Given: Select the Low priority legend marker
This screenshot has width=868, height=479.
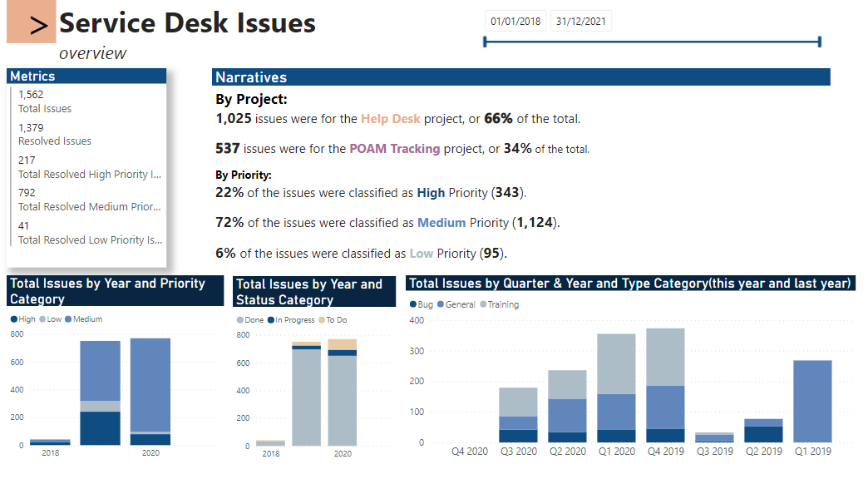Looking at the screenshot, I should (x=42, y=319).
